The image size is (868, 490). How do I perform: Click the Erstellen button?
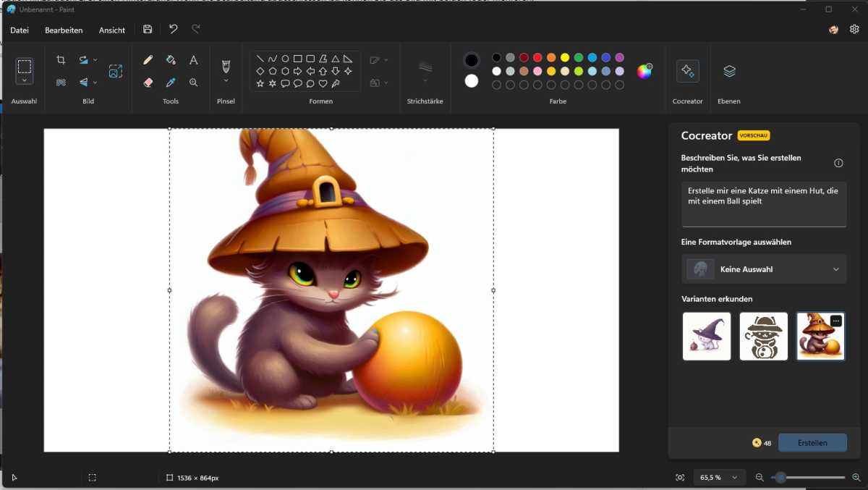(x=812, y=442)
